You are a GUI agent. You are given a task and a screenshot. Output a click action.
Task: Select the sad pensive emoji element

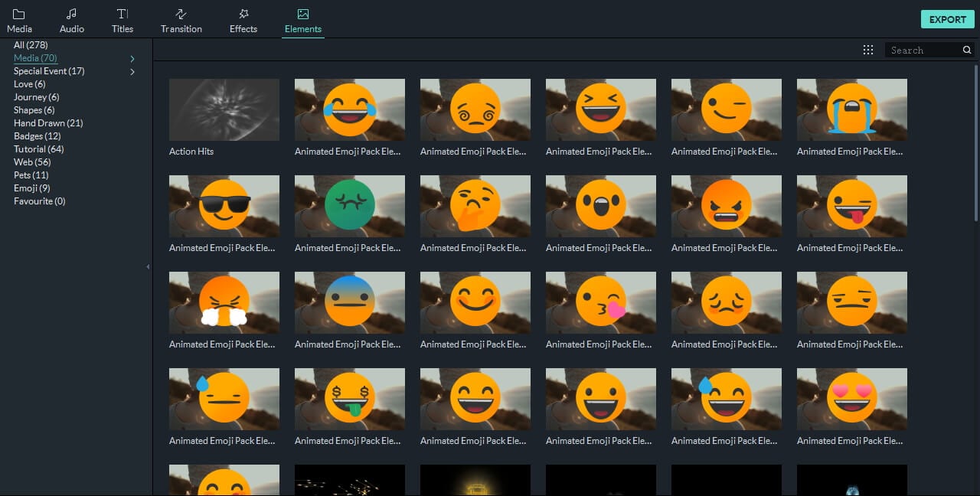pyautogui.click(x=727, y=302)
